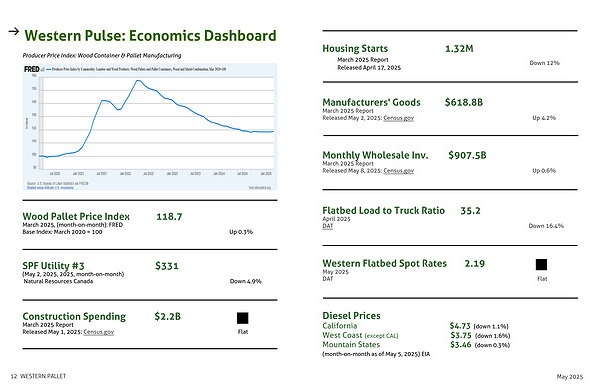The width and height of the screenshot is (600, 388).
Task: Click the arrow icon before the Western Pulse title
Action: click(14, 31)
